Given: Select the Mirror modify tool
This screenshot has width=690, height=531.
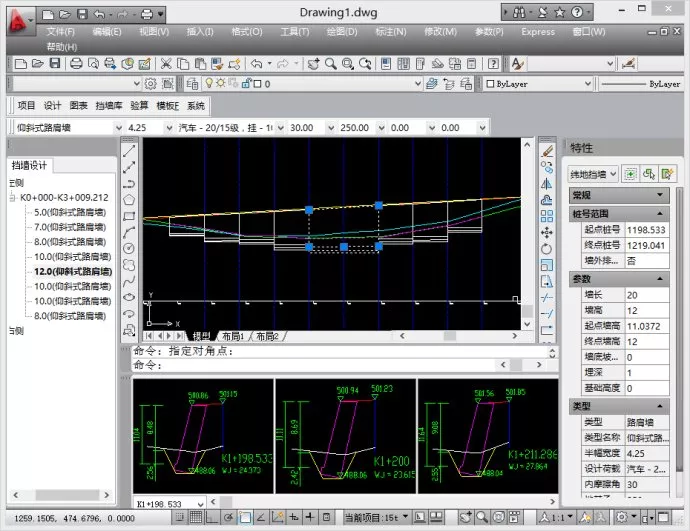Looking at the screenshot, I should tap(547, 183).
